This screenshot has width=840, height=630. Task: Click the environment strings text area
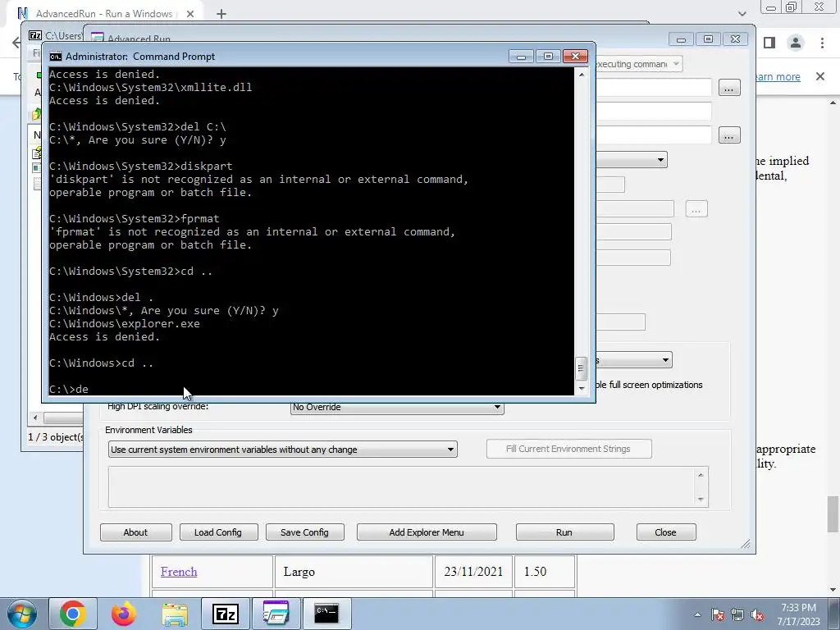[402, 486]
